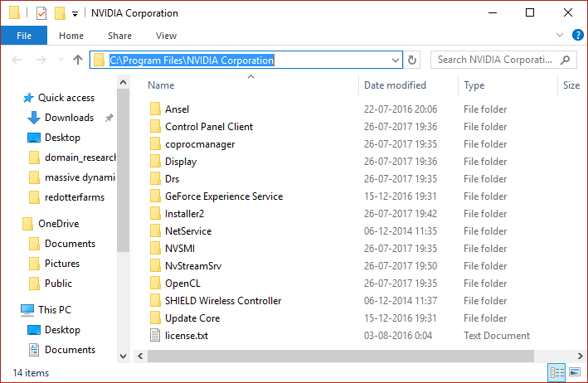
Task: Expand the ribbon with the chevron
Action: (561, 36)
